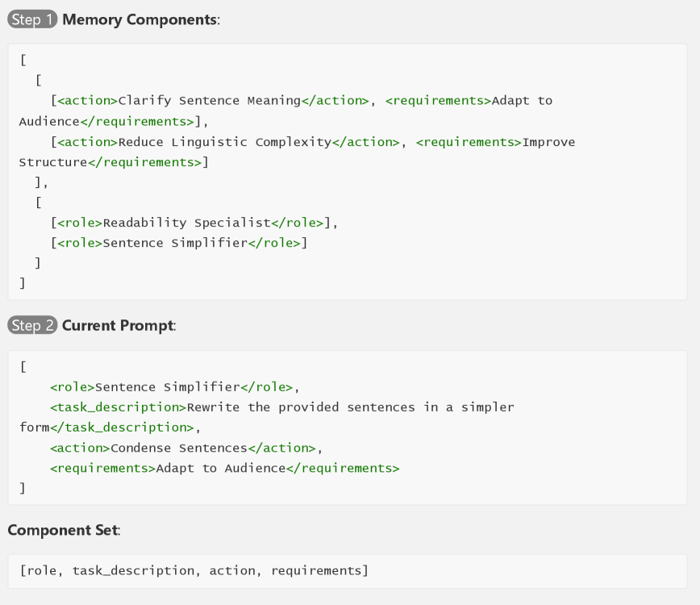Click the closing bracket of Current Prompt code
This screenshot has height=605, width=700.
click(23, 488)
